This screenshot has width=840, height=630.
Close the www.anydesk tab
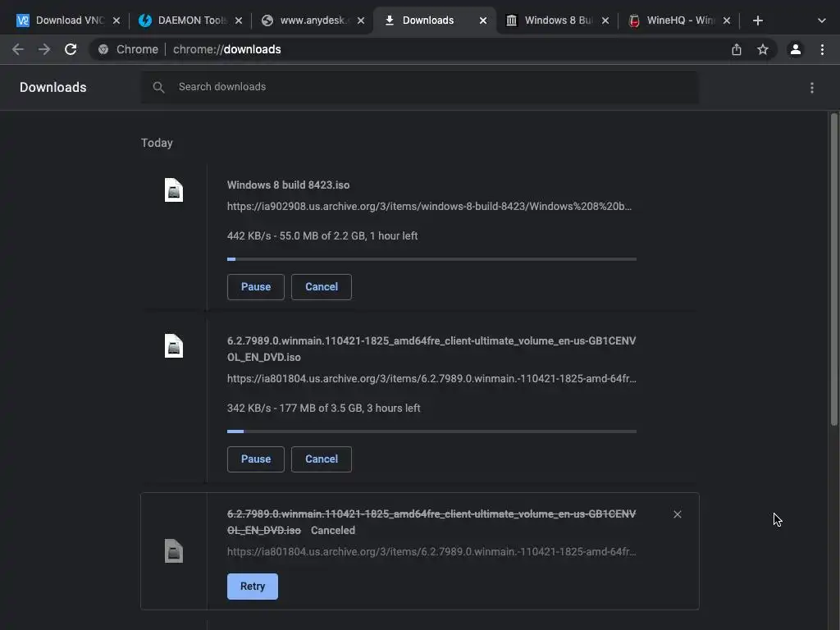click(x=361, y=21)
